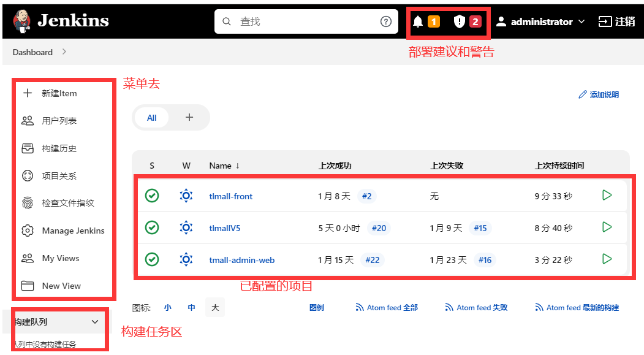Sort by the S status column header
This screenshot has width=644, height=355.
152,166
